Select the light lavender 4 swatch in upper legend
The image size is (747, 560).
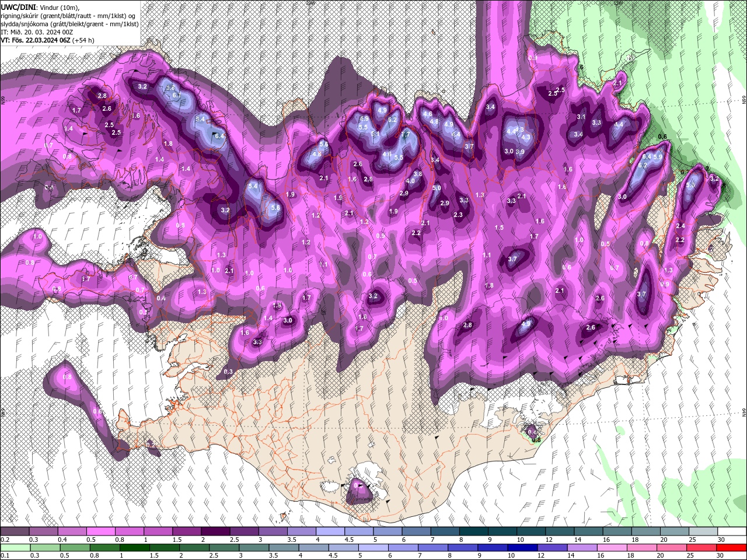[x=330, y=531]
